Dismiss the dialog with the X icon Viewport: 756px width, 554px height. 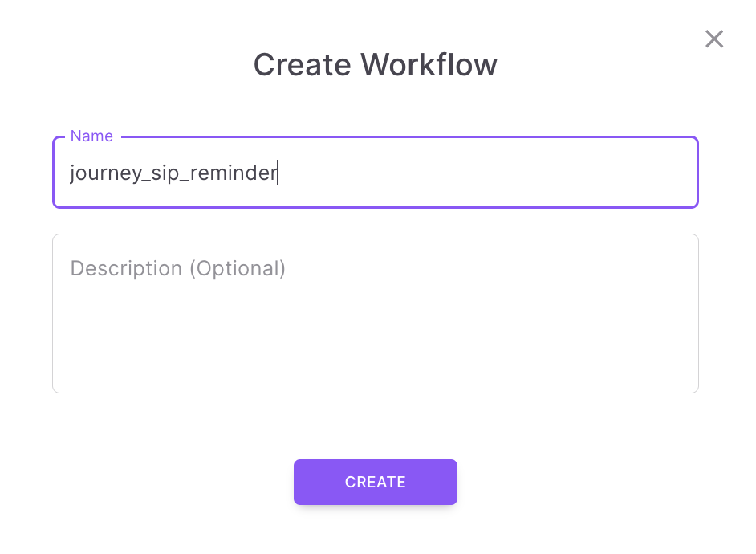(714, 39)
